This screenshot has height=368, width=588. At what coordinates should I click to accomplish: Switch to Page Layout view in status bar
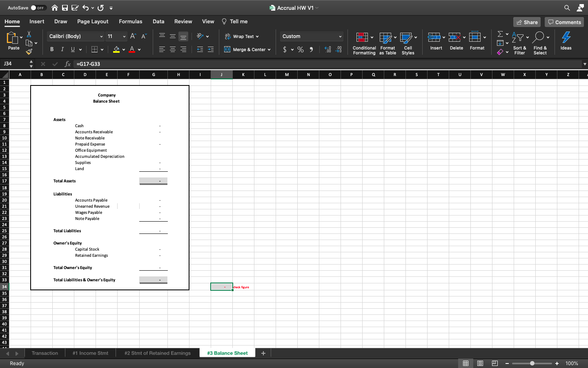(480, 363)
